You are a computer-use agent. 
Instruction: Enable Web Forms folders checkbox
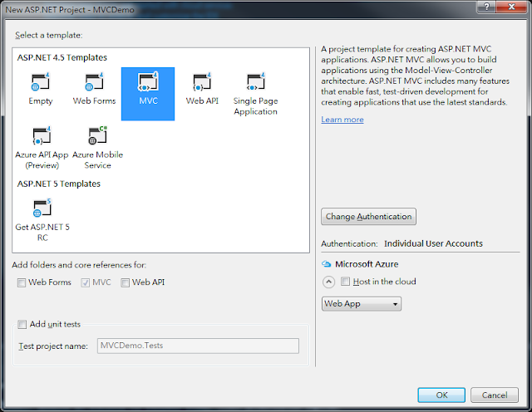point(22,282)
